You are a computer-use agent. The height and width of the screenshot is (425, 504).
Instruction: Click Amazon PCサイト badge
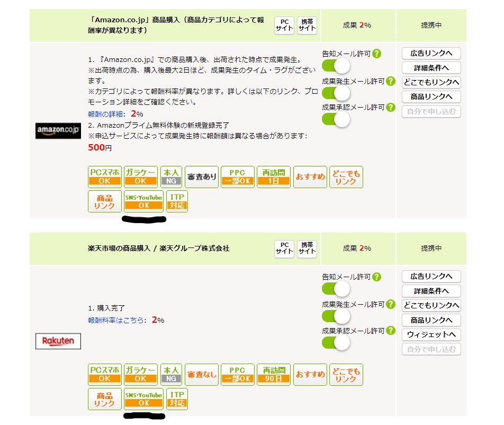(284, 25)
